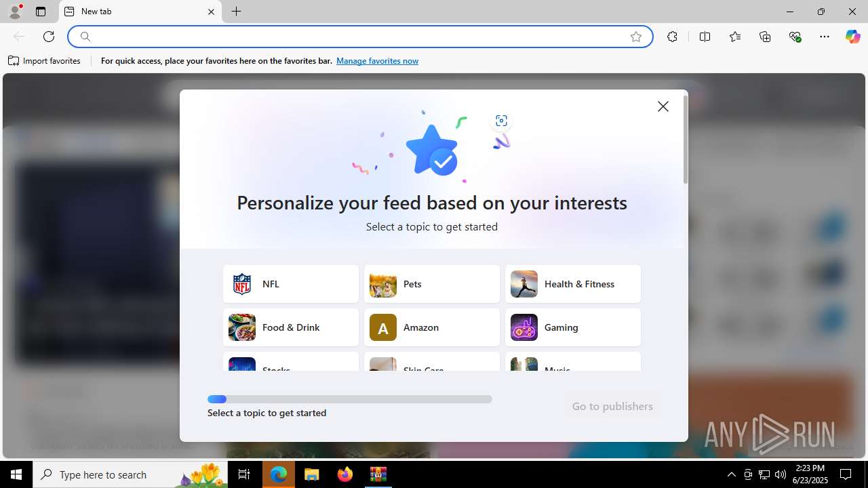Open Browser essentials icon

795,37
